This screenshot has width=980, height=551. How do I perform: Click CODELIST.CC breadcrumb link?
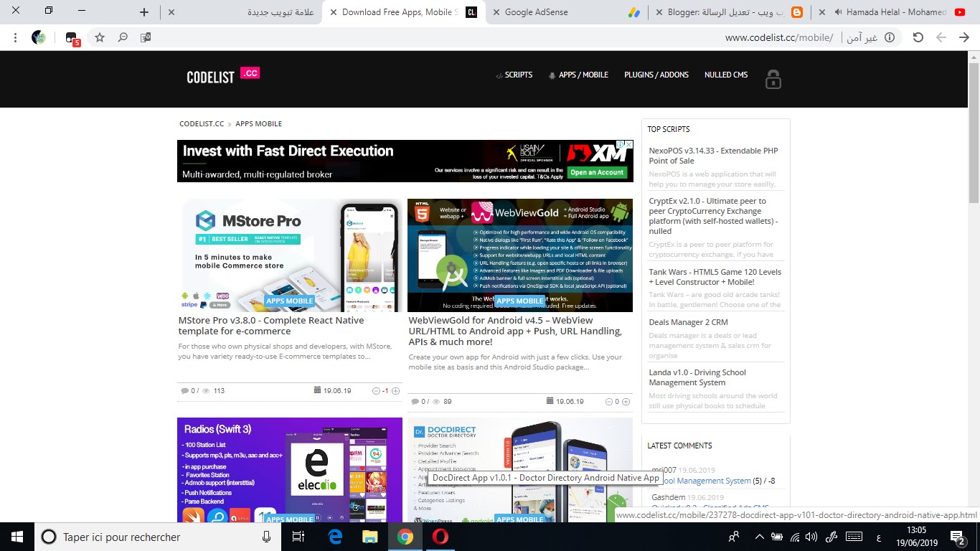point(202,124)
